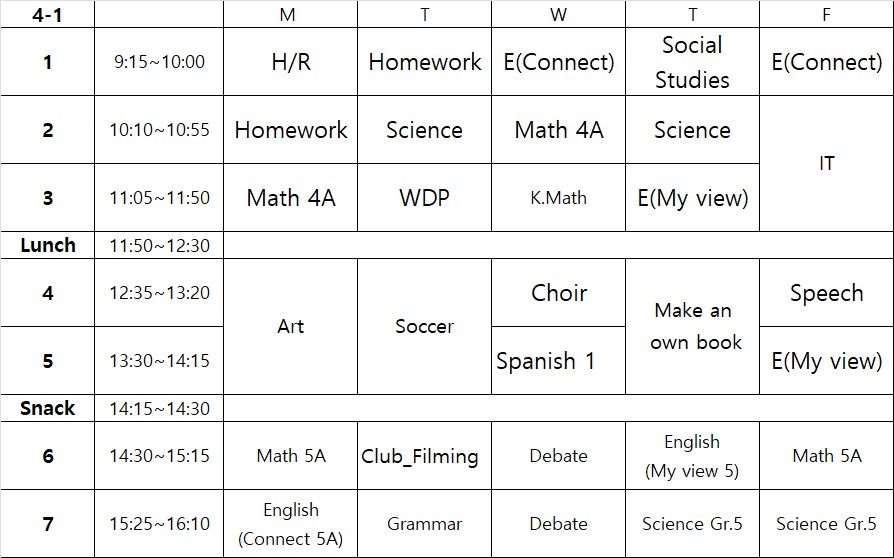This screenshot has width=894, height=558.
Task: Select the WDP cell
Action: (x=424, y=198)
